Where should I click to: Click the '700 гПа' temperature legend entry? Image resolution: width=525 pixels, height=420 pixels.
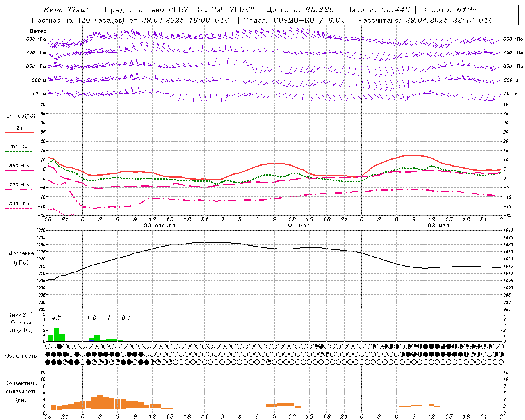(19, 185)
